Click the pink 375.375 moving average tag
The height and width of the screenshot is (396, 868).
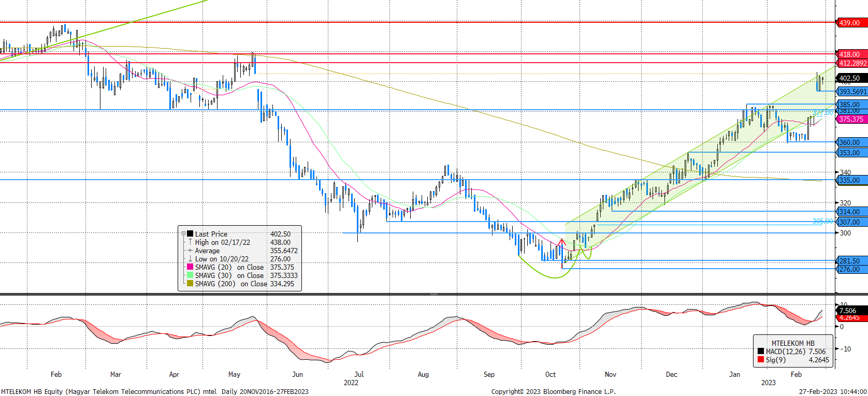click(851, 119)
